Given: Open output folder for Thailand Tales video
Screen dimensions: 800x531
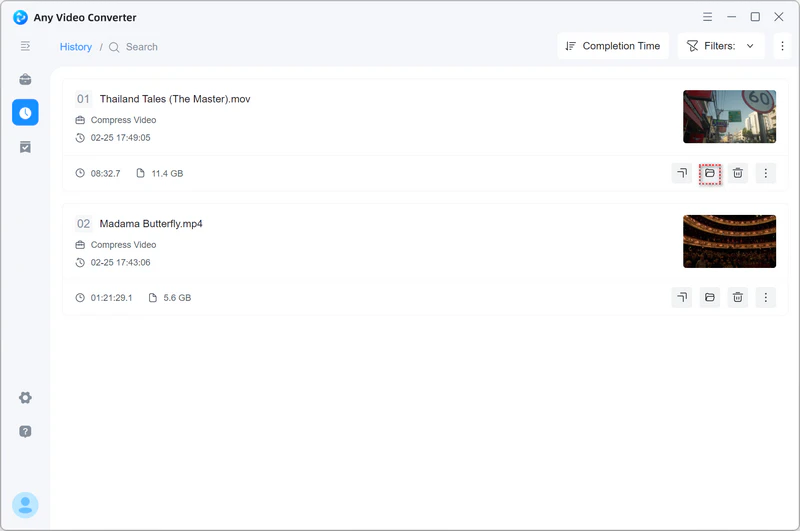Looking at the screenshot, I should (709, 173).
